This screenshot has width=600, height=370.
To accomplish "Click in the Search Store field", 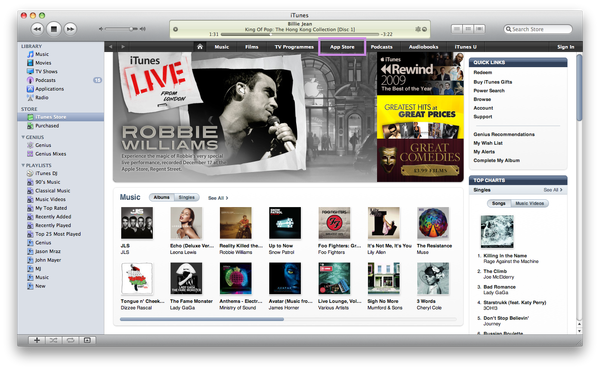I will tap(538, 29).
